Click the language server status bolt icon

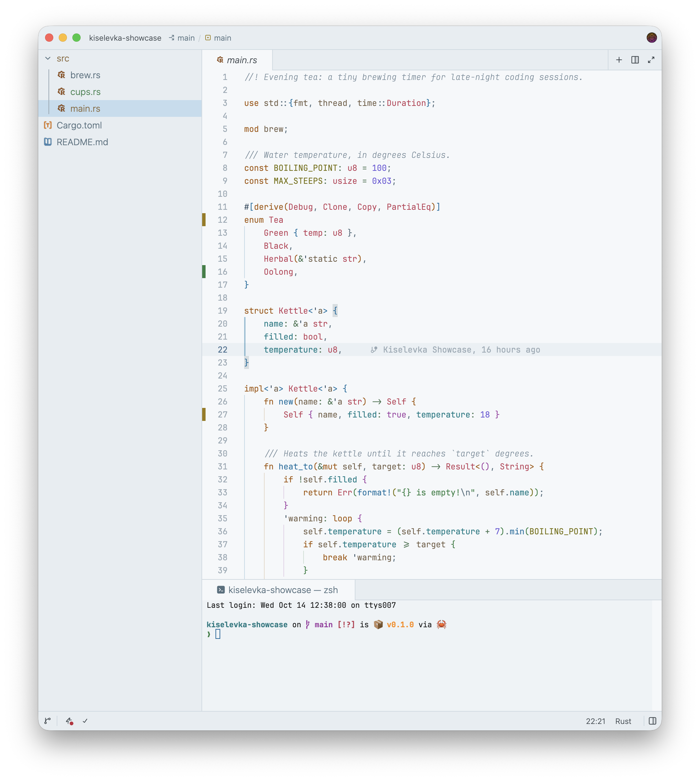point(69,721)
